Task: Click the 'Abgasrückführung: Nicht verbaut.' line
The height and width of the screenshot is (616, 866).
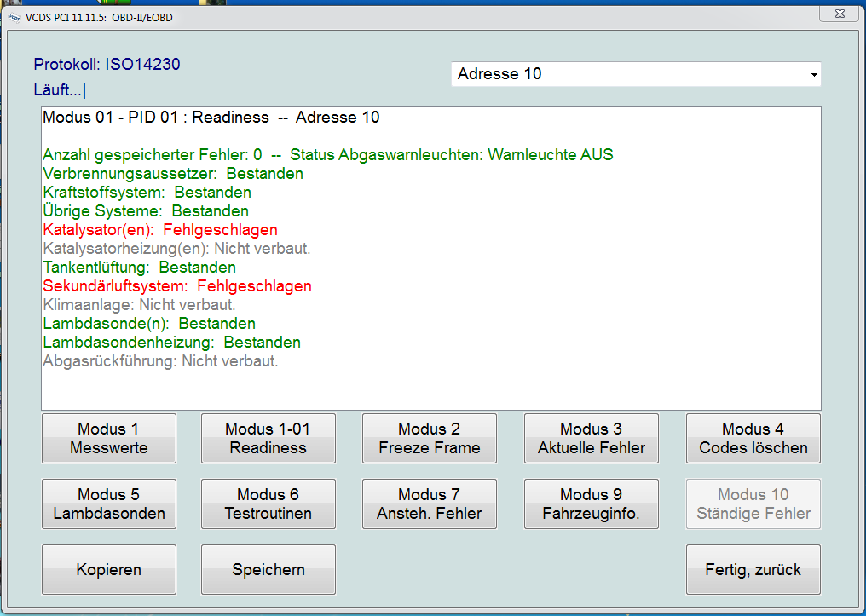Action: coord(161,361)
